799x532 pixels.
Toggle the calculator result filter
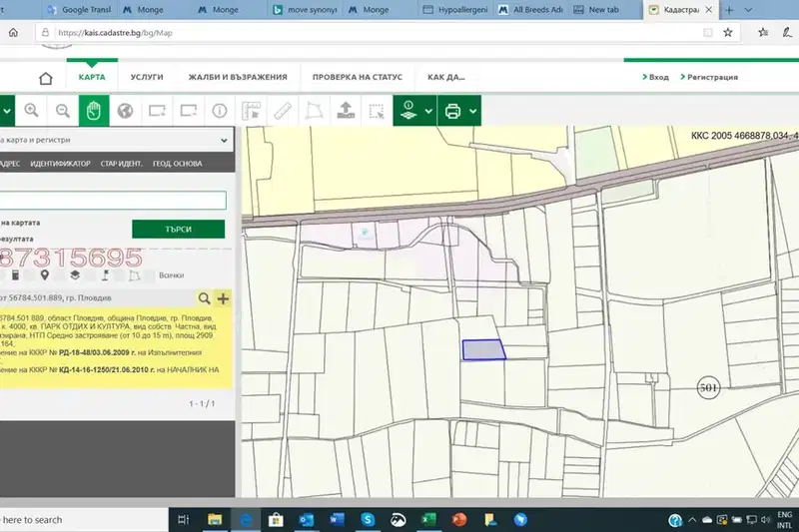tap(15, 275)
